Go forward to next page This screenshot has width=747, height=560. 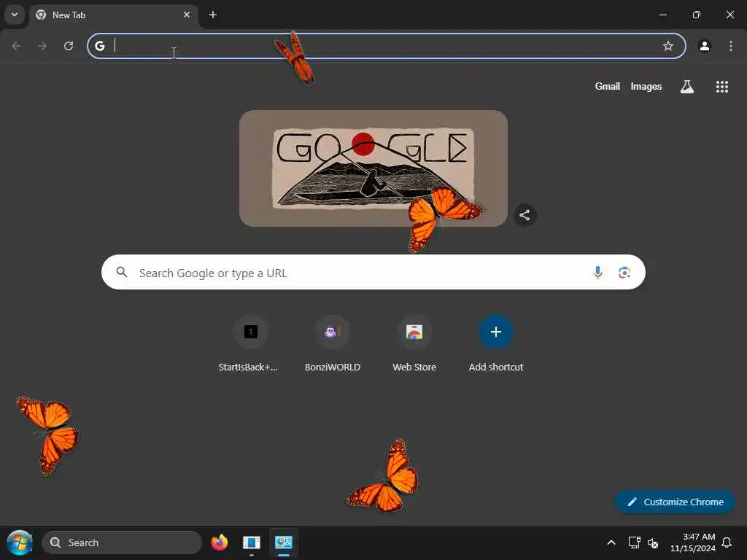tap(42, 46)
